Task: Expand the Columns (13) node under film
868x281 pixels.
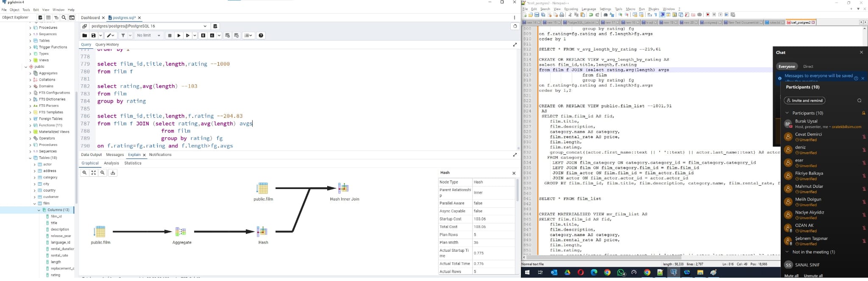Action: [39, 210]
